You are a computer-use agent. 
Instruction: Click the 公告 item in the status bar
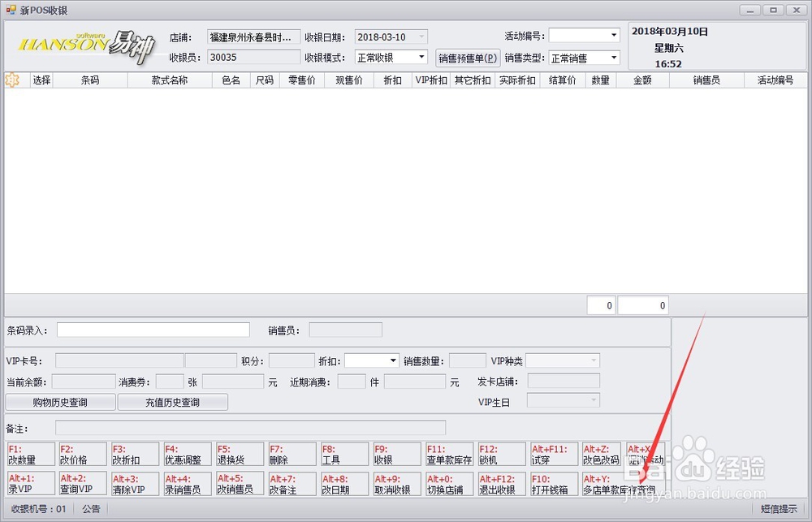(91, 508)
